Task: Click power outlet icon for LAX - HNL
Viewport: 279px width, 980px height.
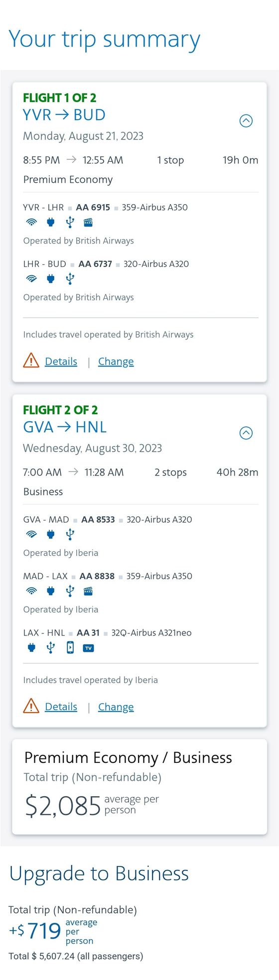Action: coord(31,648)
